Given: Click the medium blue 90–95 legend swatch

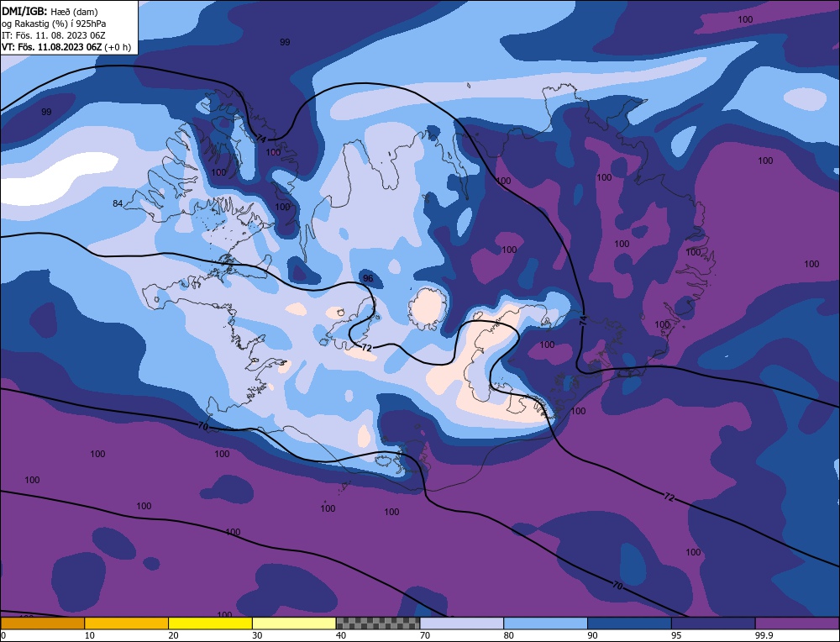Looking at the screenshot, I should point(629,624).
